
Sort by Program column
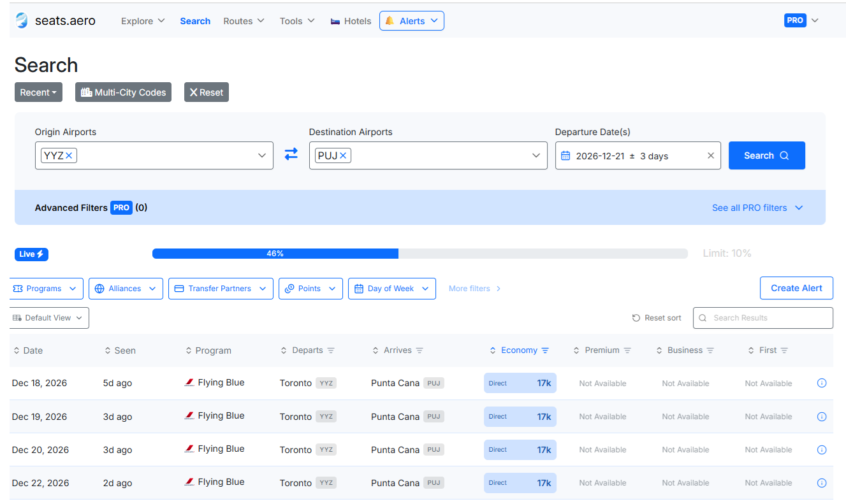pyautogui.click(x=208, y=350)
